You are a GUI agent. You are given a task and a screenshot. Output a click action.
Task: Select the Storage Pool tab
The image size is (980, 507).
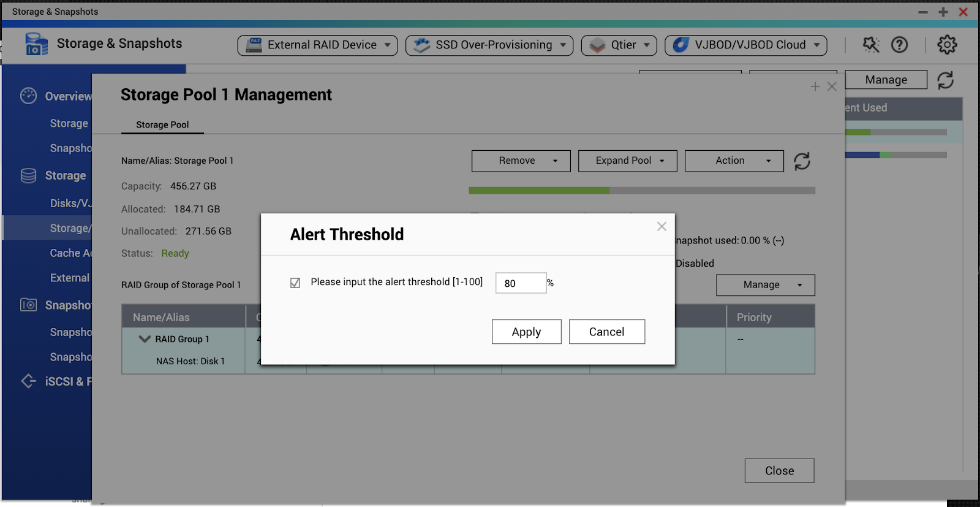(162, 125)
